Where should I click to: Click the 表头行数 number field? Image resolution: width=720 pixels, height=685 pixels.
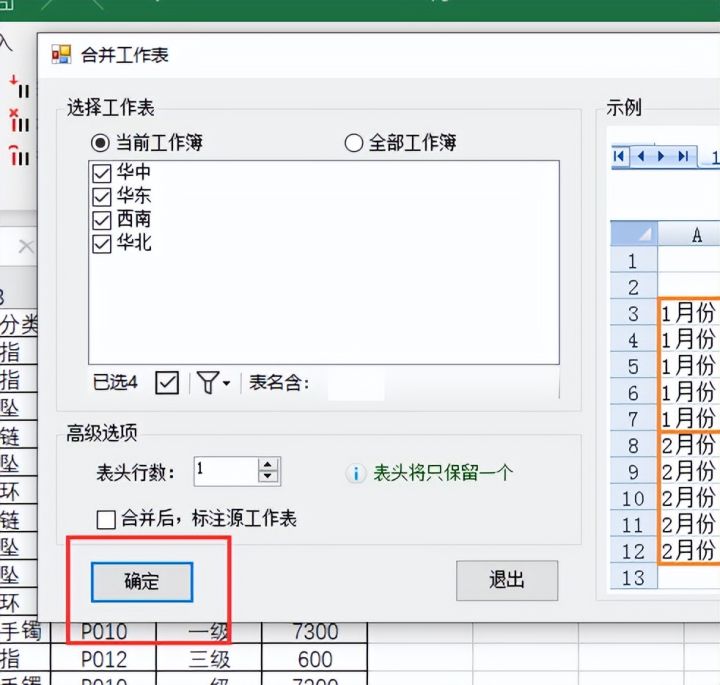click(225, 471)
